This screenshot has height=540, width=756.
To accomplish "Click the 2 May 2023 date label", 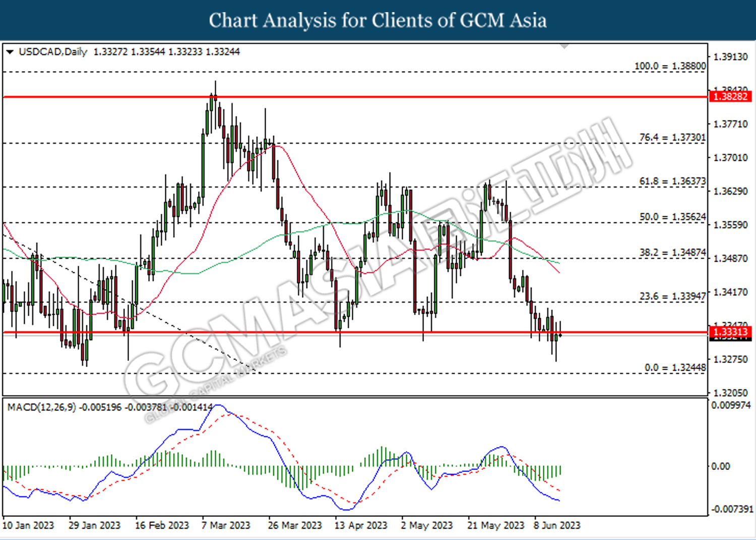I will (427, 525).
